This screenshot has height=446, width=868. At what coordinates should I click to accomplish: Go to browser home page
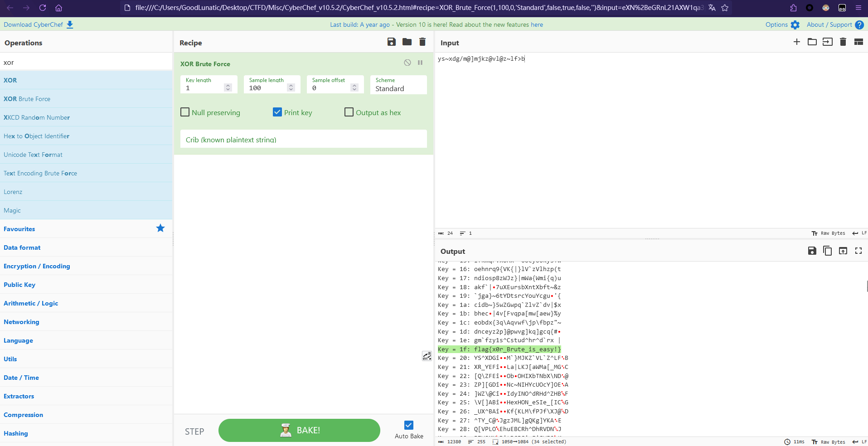coord(58,8)
